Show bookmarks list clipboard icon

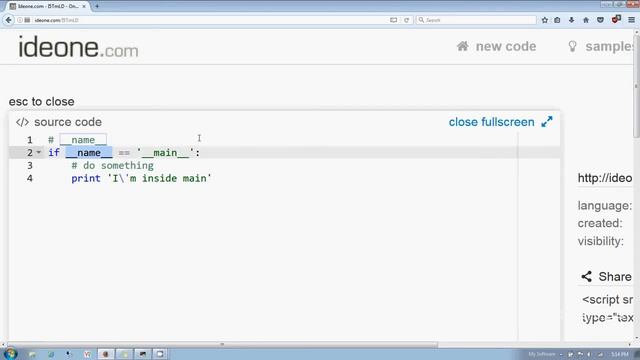tap(557, 20)
